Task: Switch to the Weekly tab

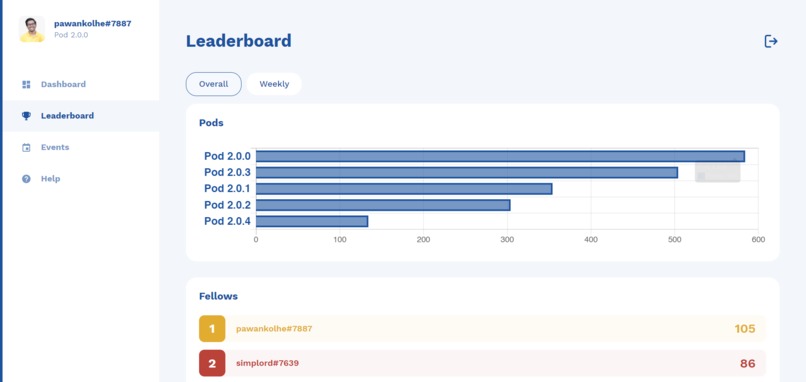Action: (x=274, y=84)
